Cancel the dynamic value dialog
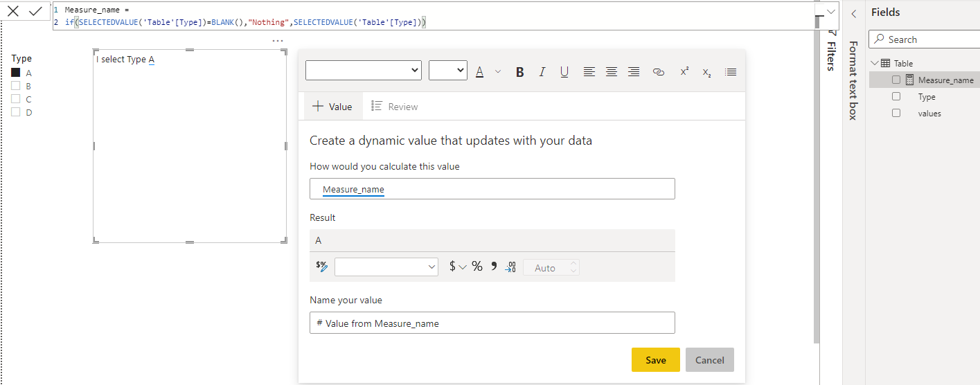 click(710, 360)
